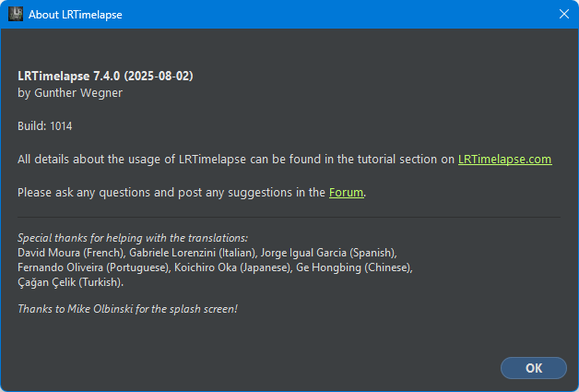Open the LRTimelapse.com link

[x=504, y=159]
